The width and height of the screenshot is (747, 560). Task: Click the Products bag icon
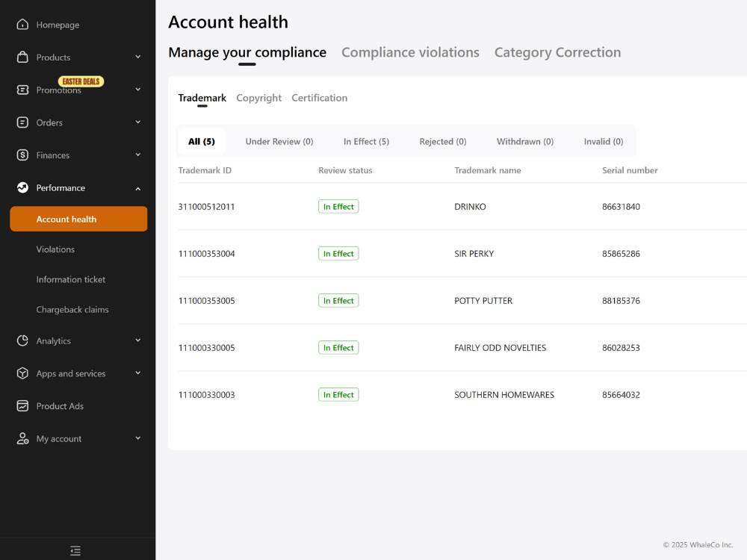[22, 57]
